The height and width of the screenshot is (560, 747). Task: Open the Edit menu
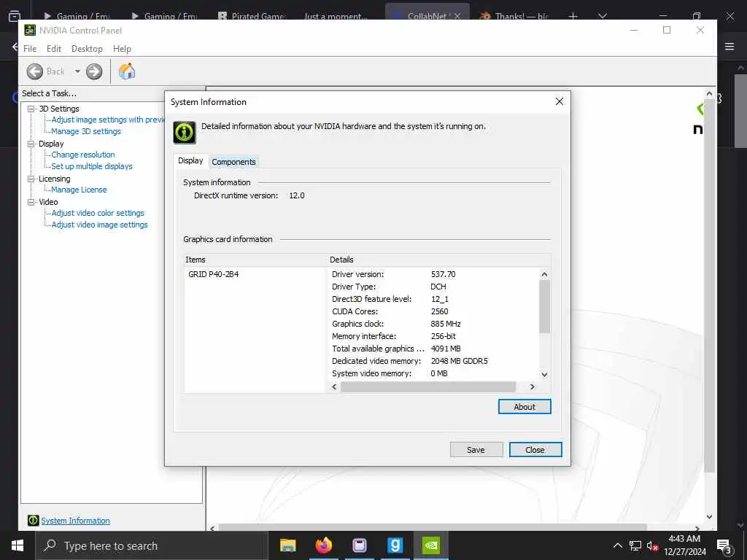54,49
